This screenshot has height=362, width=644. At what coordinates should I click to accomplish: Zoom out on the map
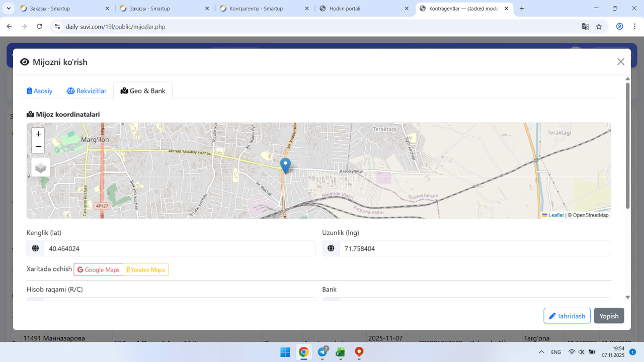coord(38,147)
